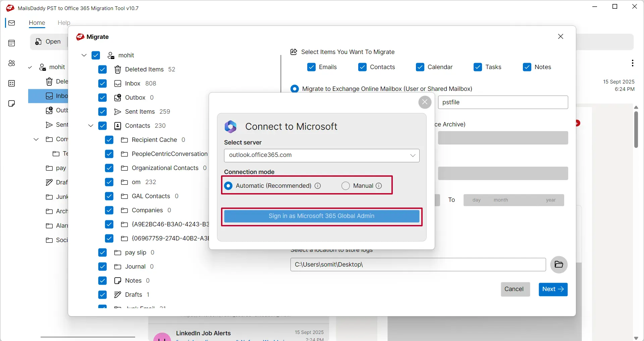This screenshot has height=341, width=644.
Task: Select the Junk folder in main window tree
Action: (x=57, y=197)
